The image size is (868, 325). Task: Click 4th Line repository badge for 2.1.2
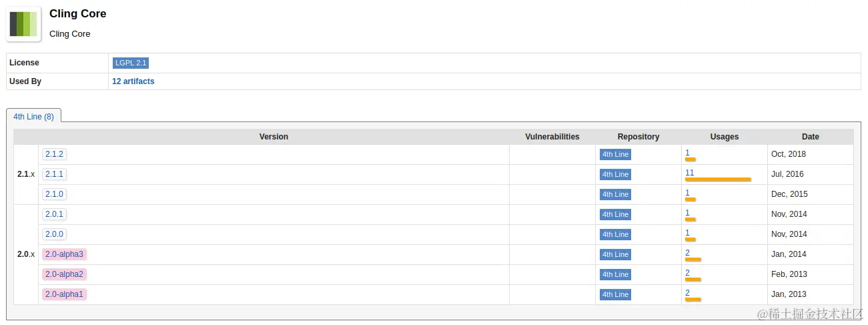click(615, 154)
